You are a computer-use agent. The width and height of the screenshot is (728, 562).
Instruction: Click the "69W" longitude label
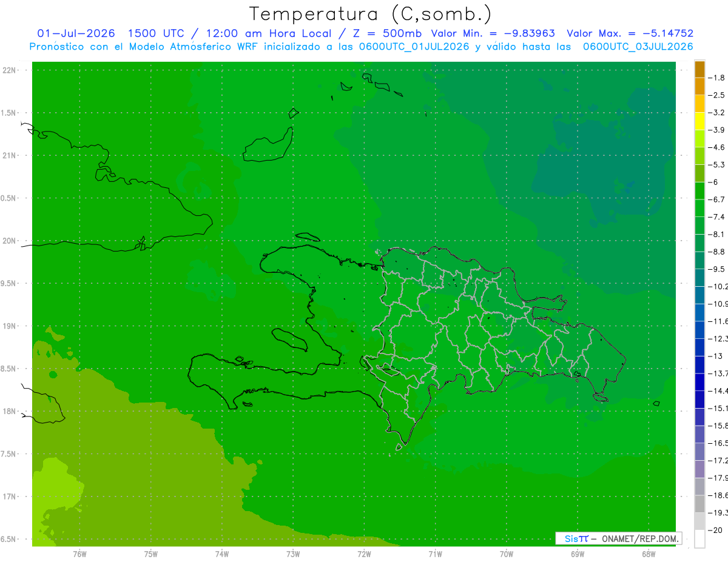pos(578,554)
